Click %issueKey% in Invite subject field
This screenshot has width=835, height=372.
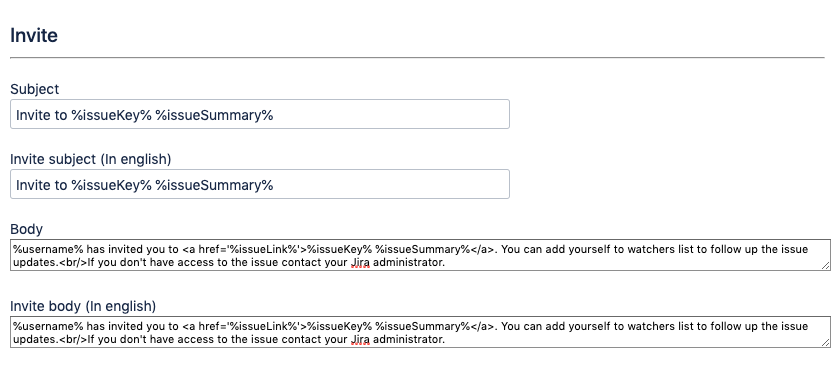(112, 185)
